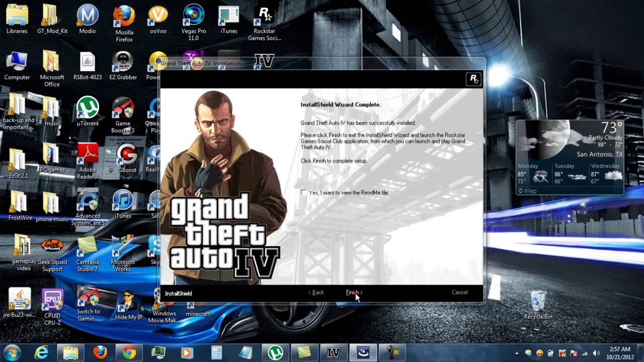This screenshot has width=644, height=362.
Task: Launch the Microsoft Works shortcut
Action: pos(123,254)
